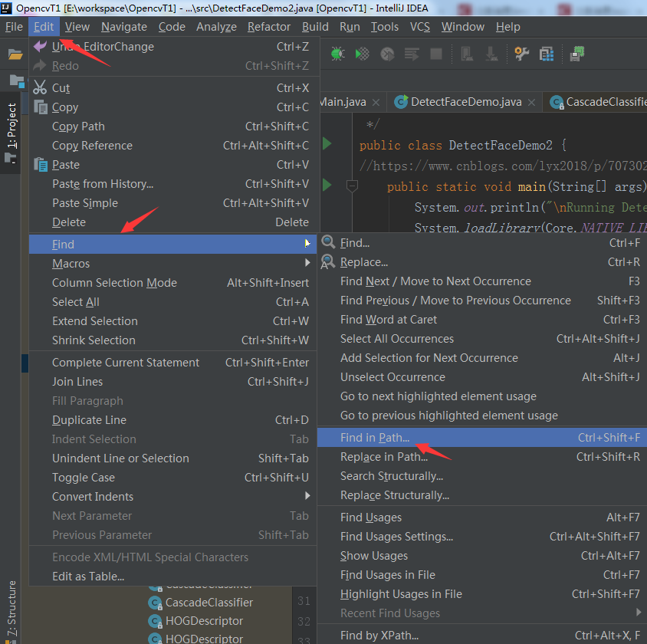Open the File menu
647x644 pixels.
[14, 27]
